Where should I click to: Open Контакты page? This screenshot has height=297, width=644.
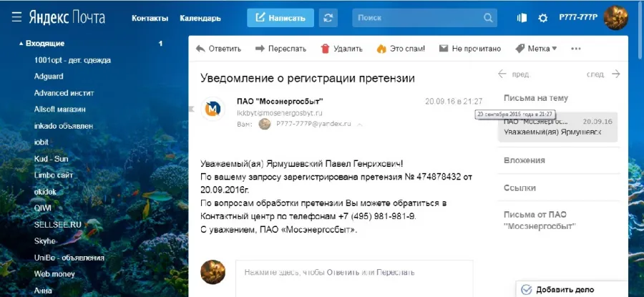(x=150, y=19)
